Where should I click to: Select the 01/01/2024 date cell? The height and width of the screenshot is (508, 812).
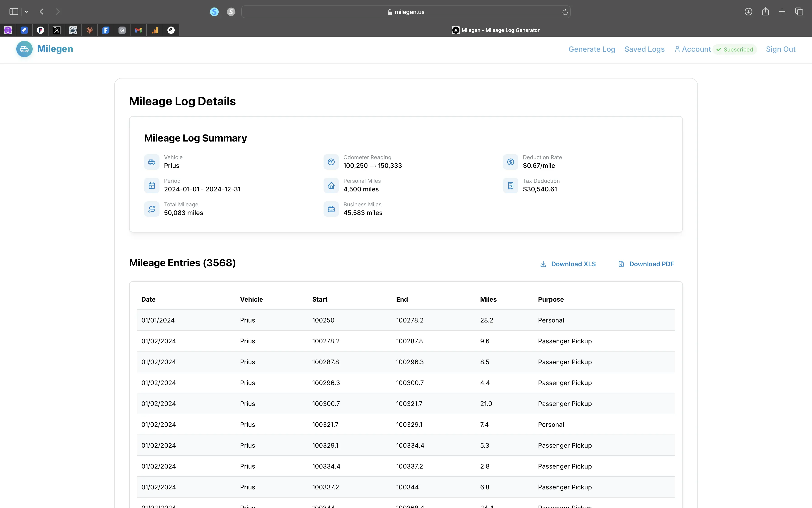pyautogui.click(x=158, y=320)
